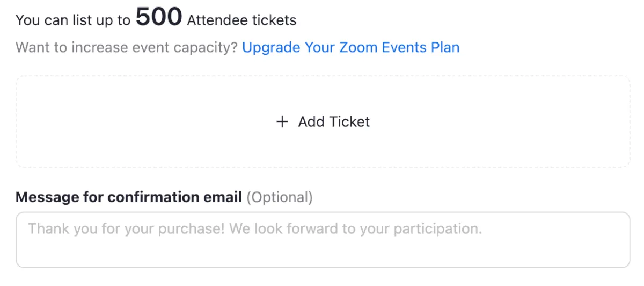The height and width of the screenshot is (286, 644).
Task: Click the "Thank you for your purchase!" placeholder
Action: [126, 229]
